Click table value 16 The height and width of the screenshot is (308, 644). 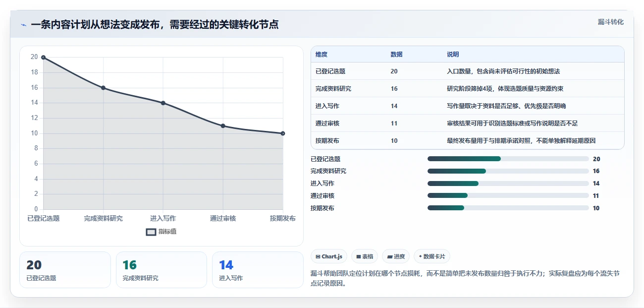coord(394,89)
